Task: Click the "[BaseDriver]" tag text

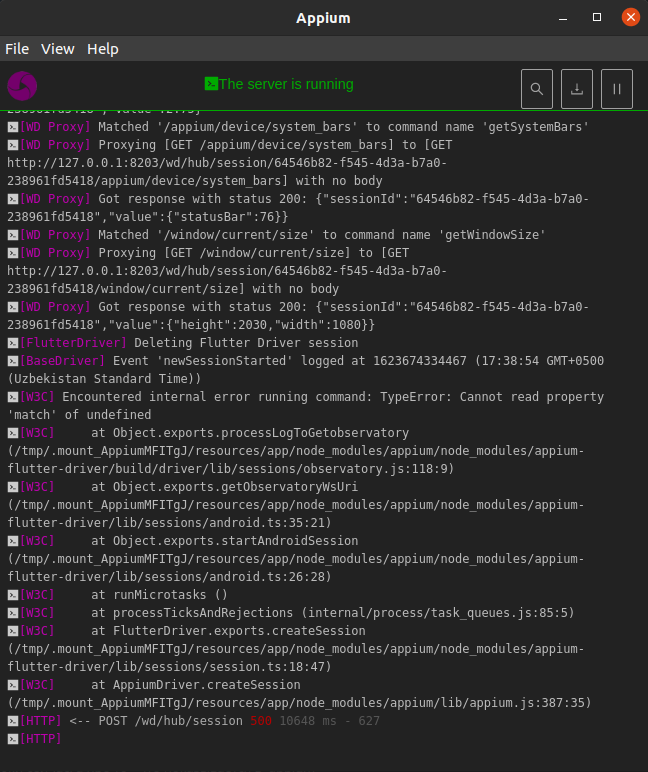Action: pyautogui.click(x=62, y=360)
